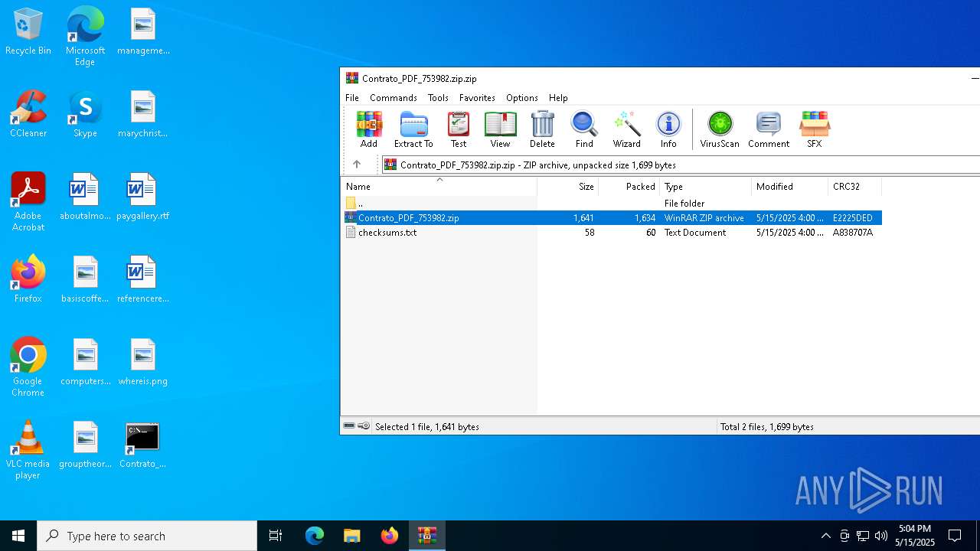The width and height of the screenshot is (980, 551).
Task: Click the network tray icon
Action: 863,536
